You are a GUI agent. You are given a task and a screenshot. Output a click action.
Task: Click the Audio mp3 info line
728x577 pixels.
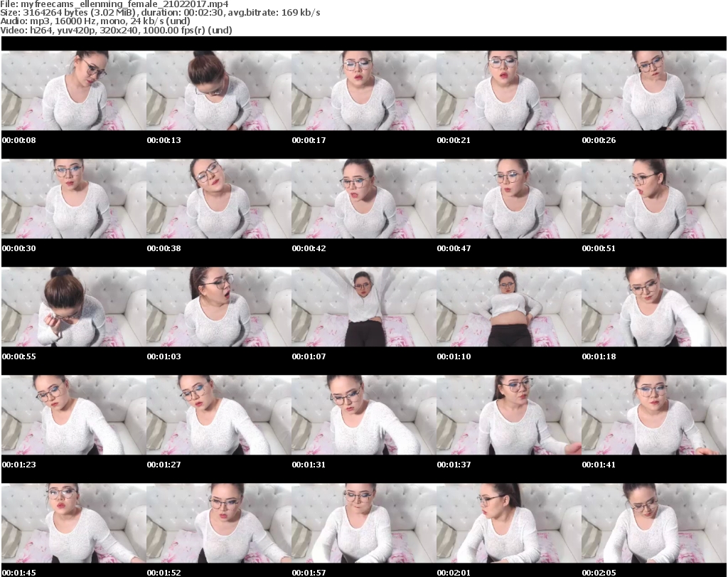pos(95,21)
